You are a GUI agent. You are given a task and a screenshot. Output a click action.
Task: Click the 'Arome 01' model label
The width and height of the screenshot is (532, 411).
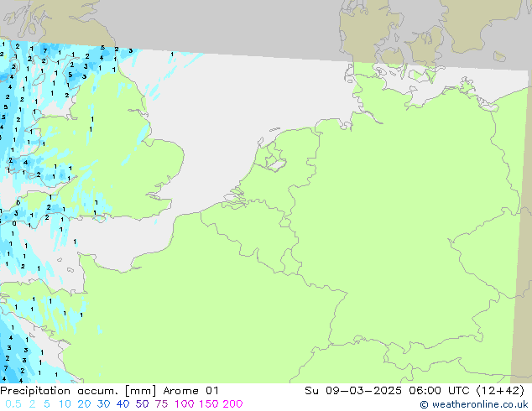[190, 391]
